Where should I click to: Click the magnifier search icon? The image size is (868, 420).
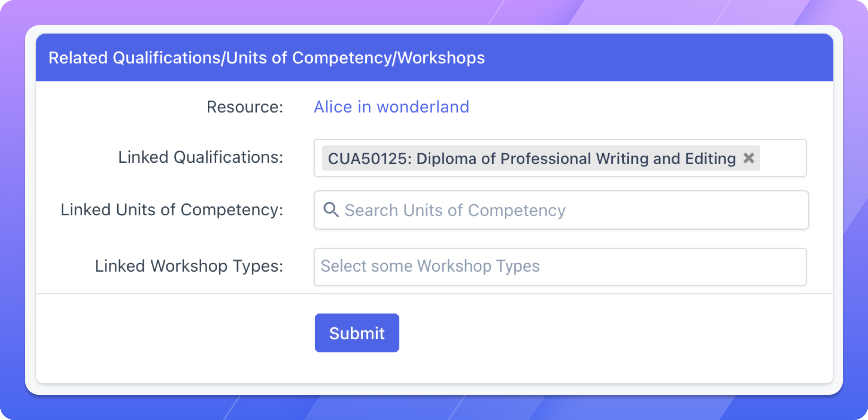(x=331, y=210)
